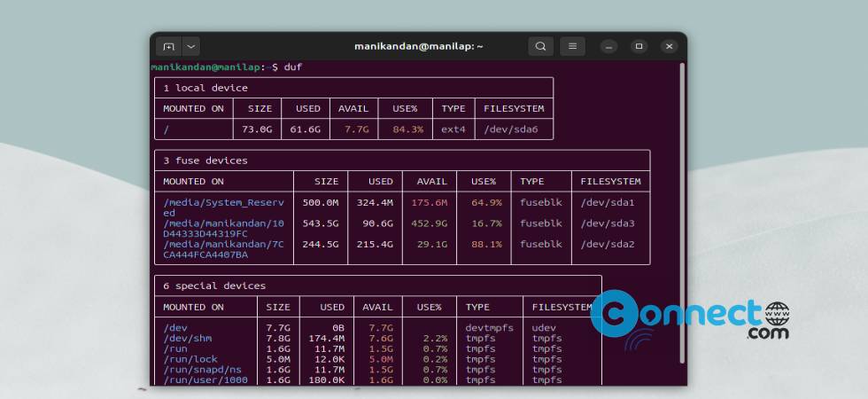Click the 5.0M available value in /run/lock row
868x399 pixels.
[381, 359]
